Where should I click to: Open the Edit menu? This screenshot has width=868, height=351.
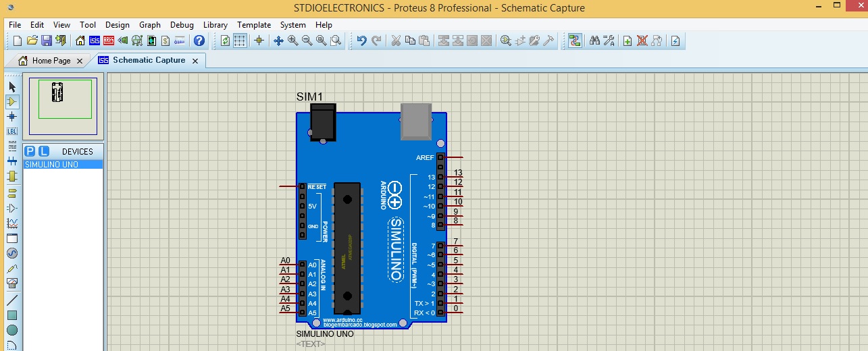click(37, 25)
